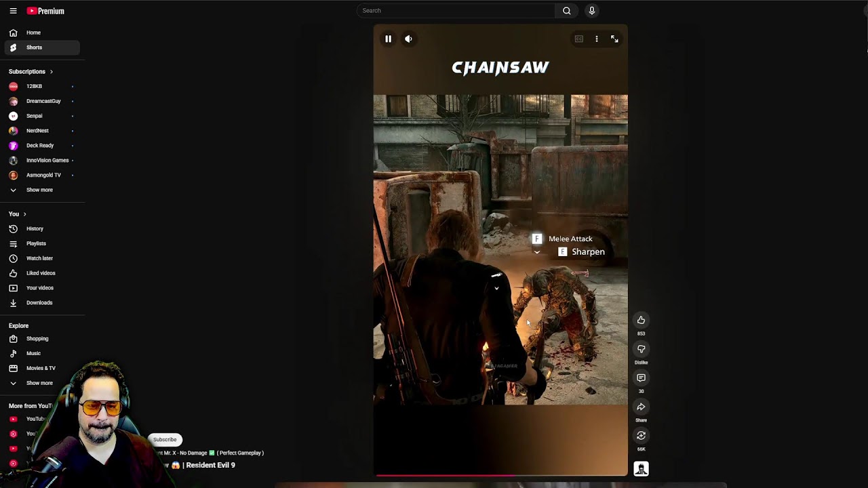Select Shorts in the sidebar
The height and width of the screenshot is (488, 868).
(x=42, y=47)
